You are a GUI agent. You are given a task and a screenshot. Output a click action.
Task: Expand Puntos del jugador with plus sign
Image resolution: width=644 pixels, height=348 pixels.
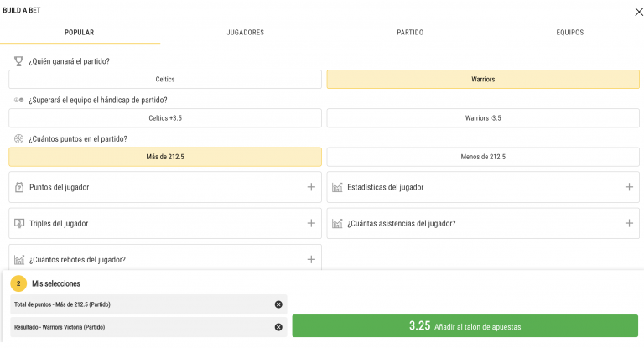pyautogui.click(x=311, y=187)
